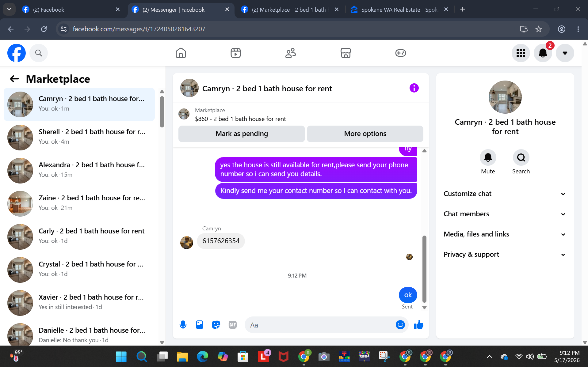Click the message input field

pyautogui.click(x=320, y=325)
